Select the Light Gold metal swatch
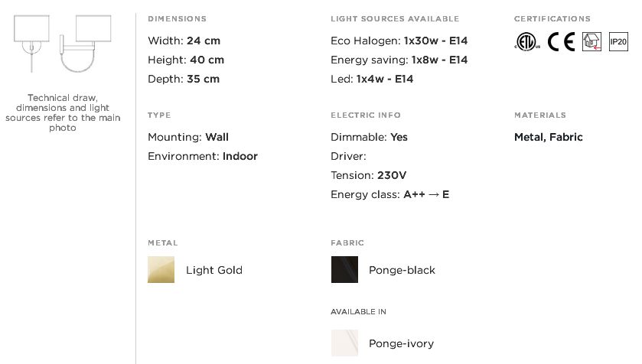 click(x=161, y=269)
